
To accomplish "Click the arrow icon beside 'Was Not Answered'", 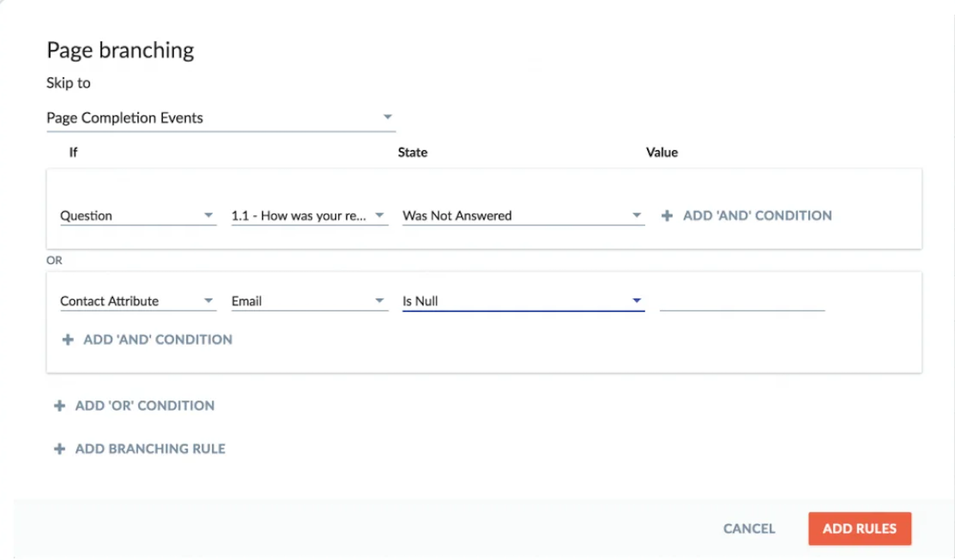I will coord(637,215).
